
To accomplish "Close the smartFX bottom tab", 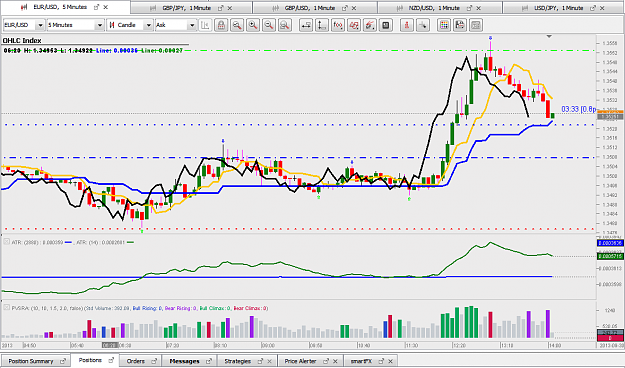I will tap(391, 361).
